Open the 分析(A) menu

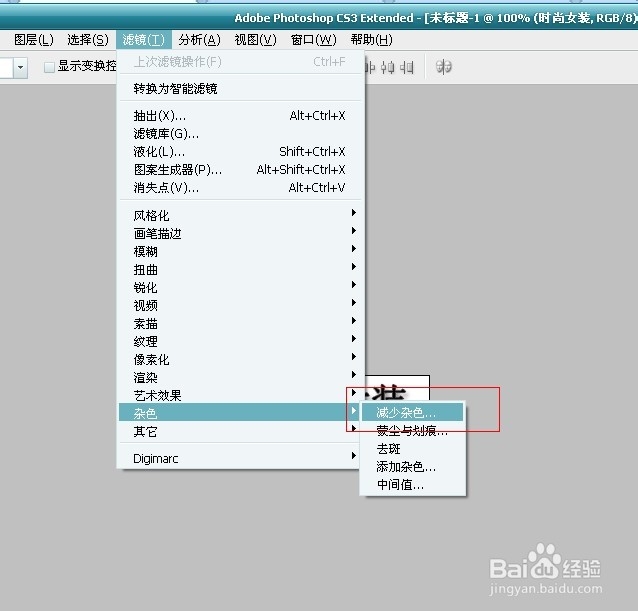click(199, 40)
